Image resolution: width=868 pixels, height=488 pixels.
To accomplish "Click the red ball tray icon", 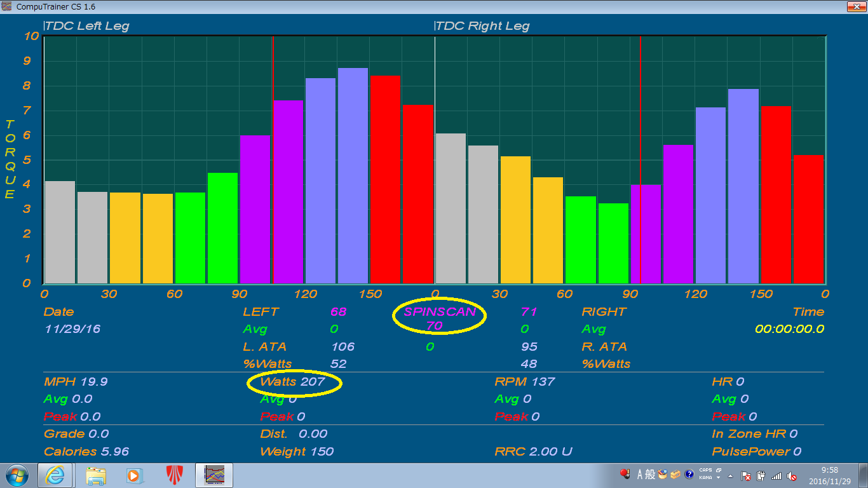I will coord(625,474).
